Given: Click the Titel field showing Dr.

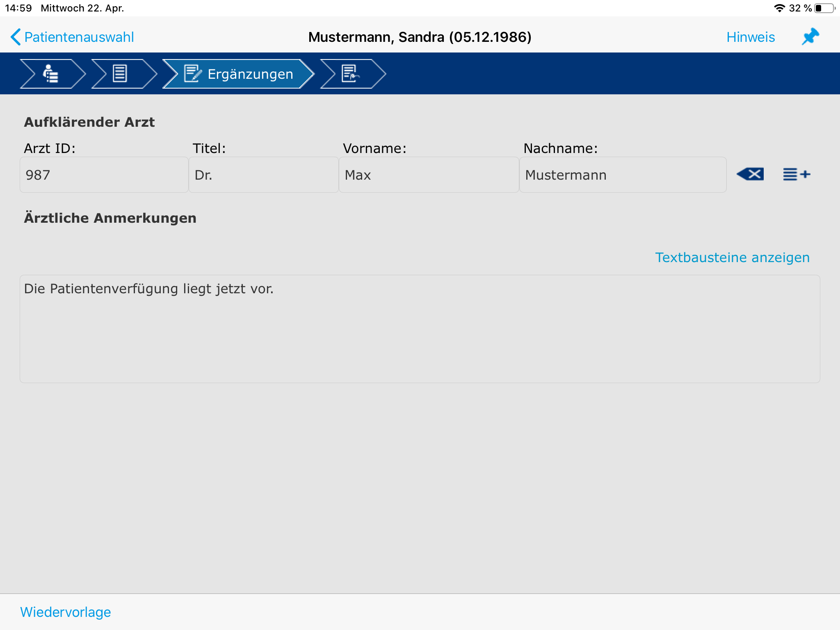Looking at the screenshot, I should (263, 175).
